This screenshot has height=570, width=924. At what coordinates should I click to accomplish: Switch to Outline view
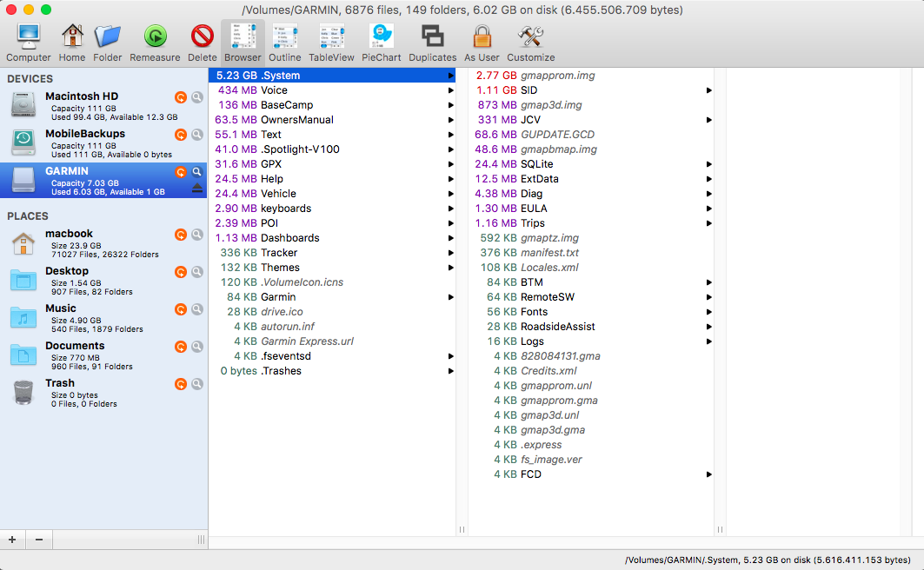click(x=284, y=37)
